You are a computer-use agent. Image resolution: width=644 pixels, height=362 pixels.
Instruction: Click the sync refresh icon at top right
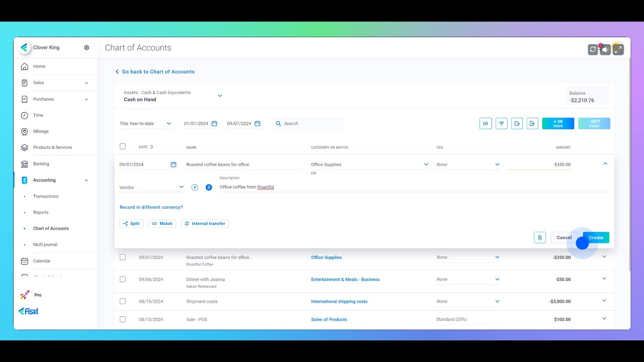coord(593,49)
